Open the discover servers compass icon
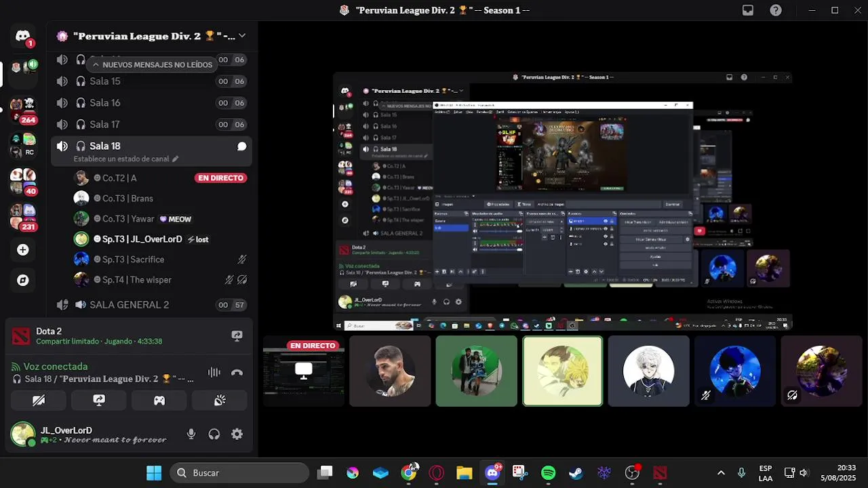 (22, 280)
